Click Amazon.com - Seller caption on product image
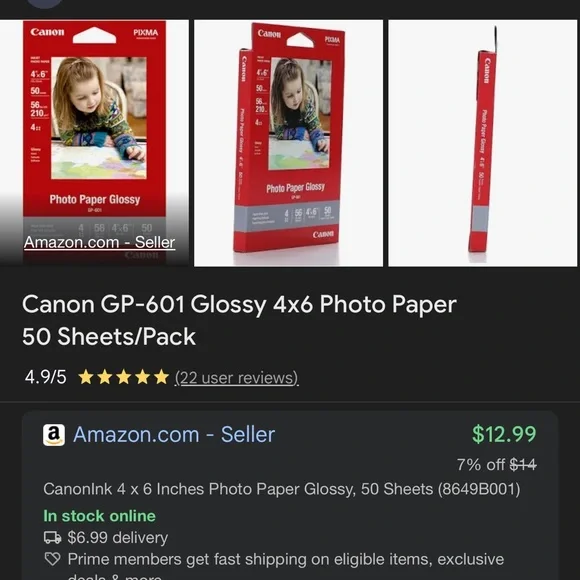 pyautogui.click(x=99, y=242)
